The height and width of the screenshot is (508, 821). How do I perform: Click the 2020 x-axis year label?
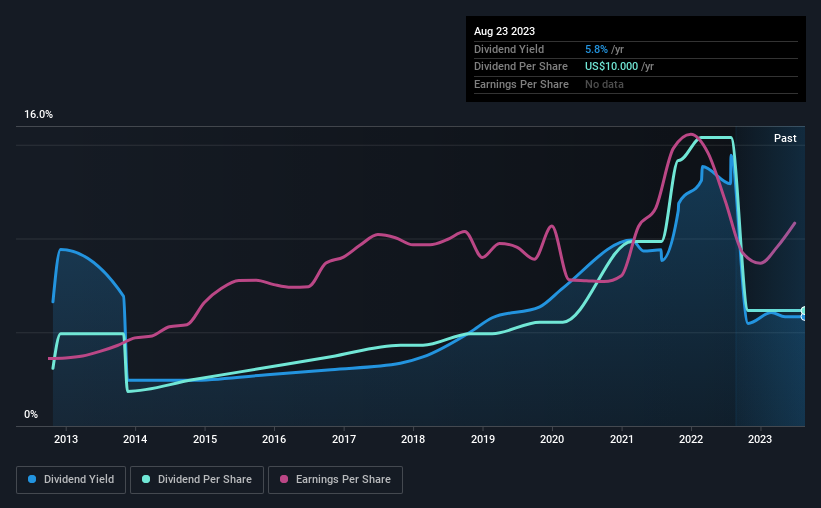tap(552, 439)
